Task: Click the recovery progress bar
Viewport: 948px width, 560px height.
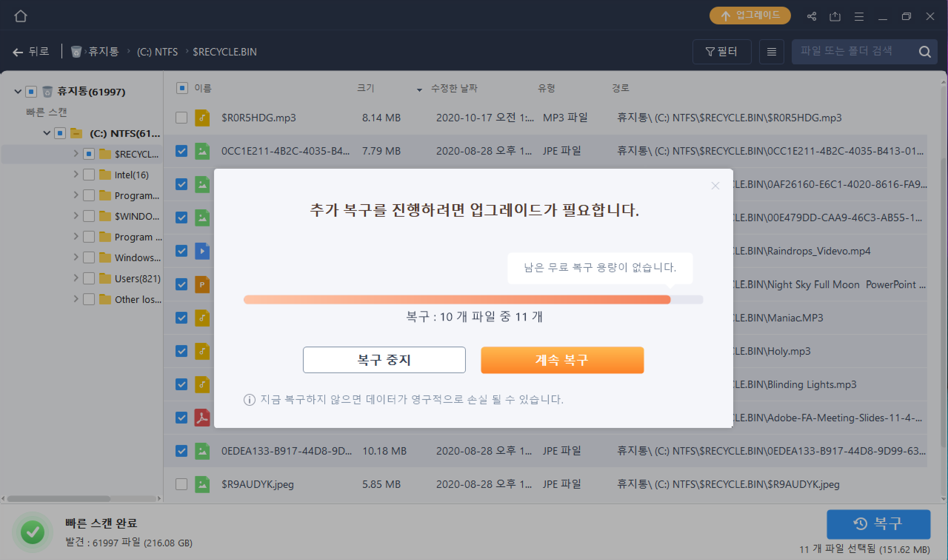Action: [473, 300]
